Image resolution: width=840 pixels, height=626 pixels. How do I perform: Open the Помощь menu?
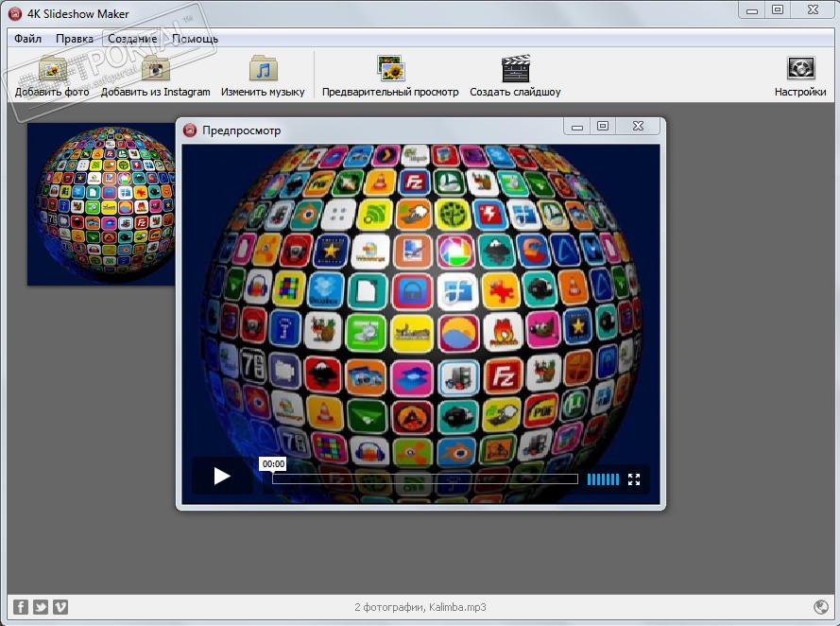pos(196,39)
